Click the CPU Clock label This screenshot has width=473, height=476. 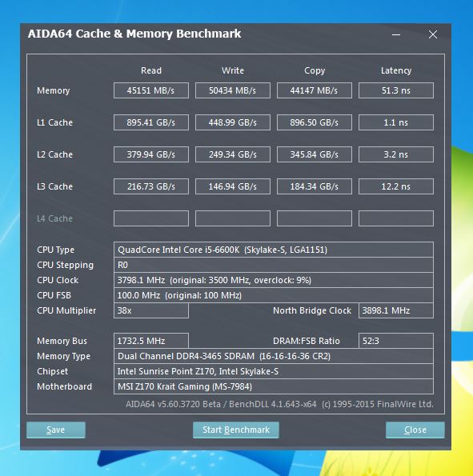pos(58,280)
